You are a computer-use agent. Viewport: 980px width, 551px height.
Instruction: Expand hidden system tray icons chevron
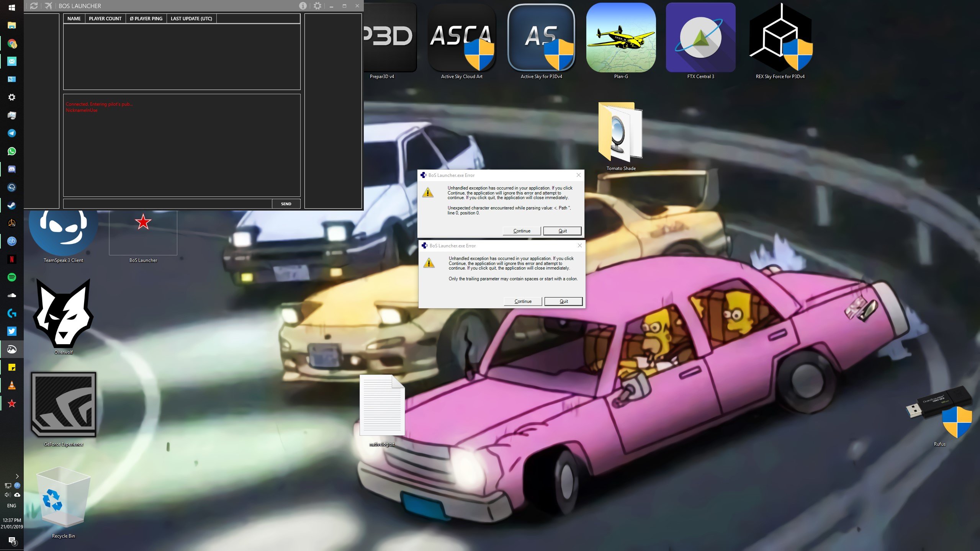[x=17, y=476]
